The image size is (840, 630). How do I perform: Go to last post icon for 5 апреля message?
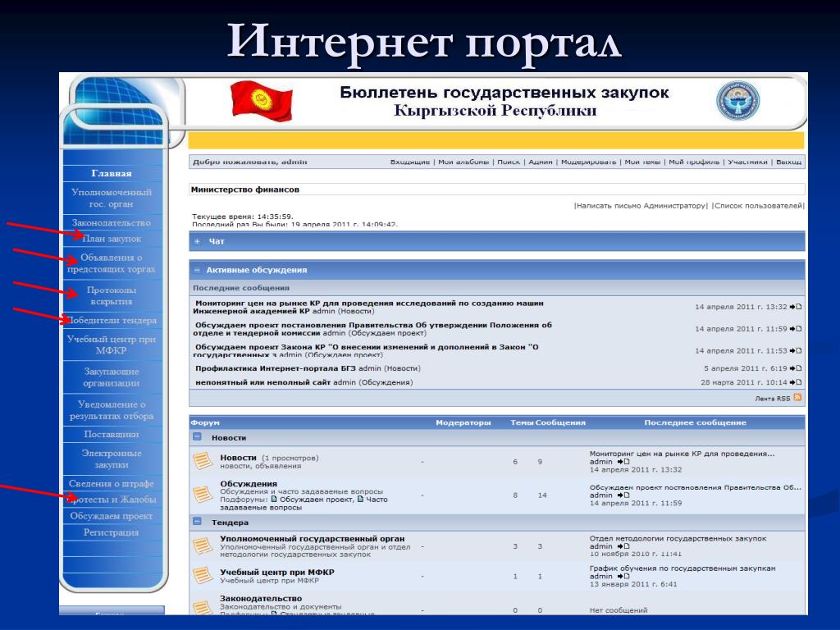(796, 368)
